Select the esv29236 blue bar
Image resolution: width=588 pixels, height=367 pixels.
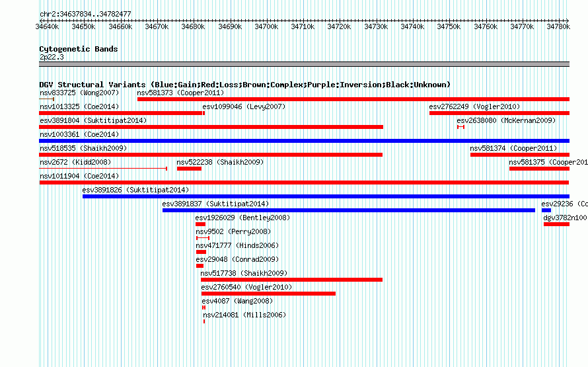pos(546,210)
